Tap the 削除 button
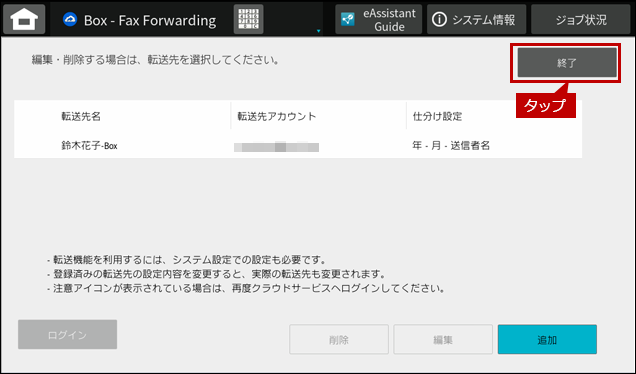636x374 pixels. point(339,340)
